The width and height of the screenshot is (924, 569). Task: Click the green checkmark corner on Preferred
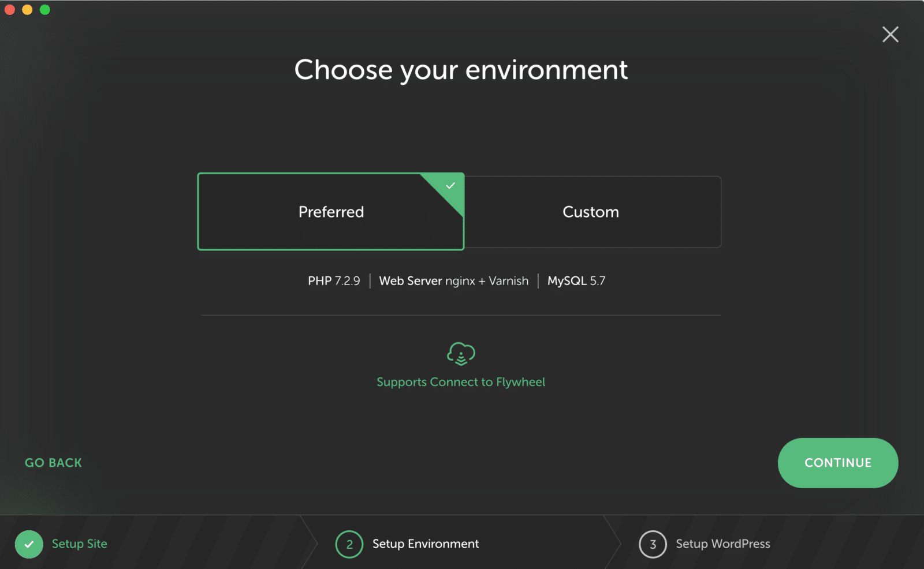pos(450,186)
